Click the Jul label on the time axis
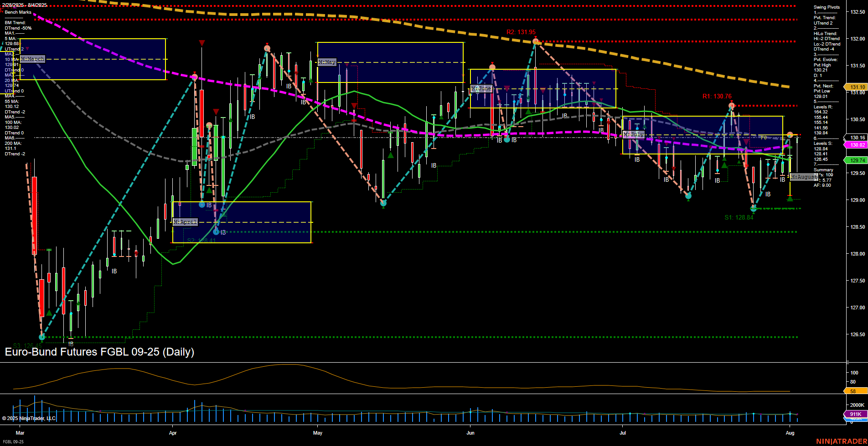The width and height of the screenshot is (868, 446). (623, 433)
